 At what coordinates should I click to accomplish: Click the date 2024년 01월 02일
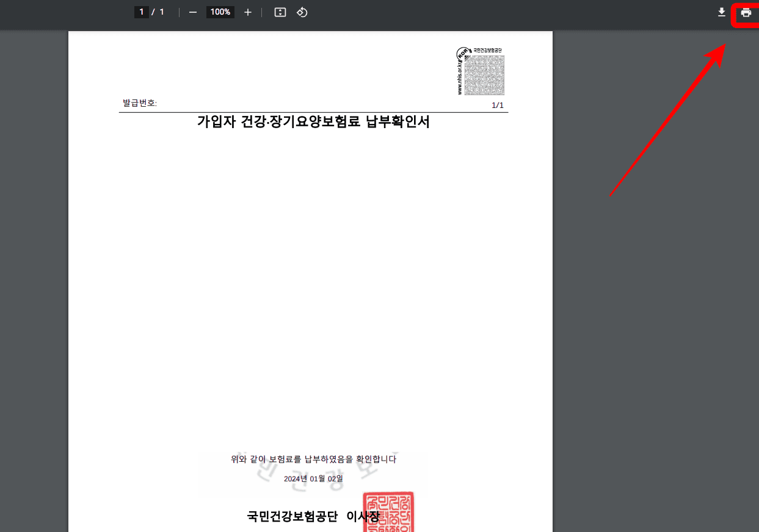pos(313,479)
